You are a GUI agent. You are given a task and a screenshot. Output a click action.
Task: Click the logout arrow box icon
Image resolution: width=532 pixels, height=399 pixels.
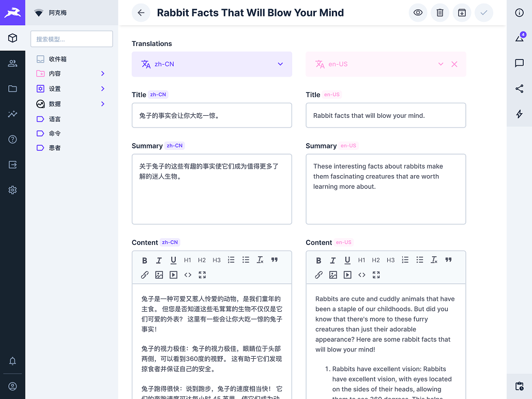(12, 165)
